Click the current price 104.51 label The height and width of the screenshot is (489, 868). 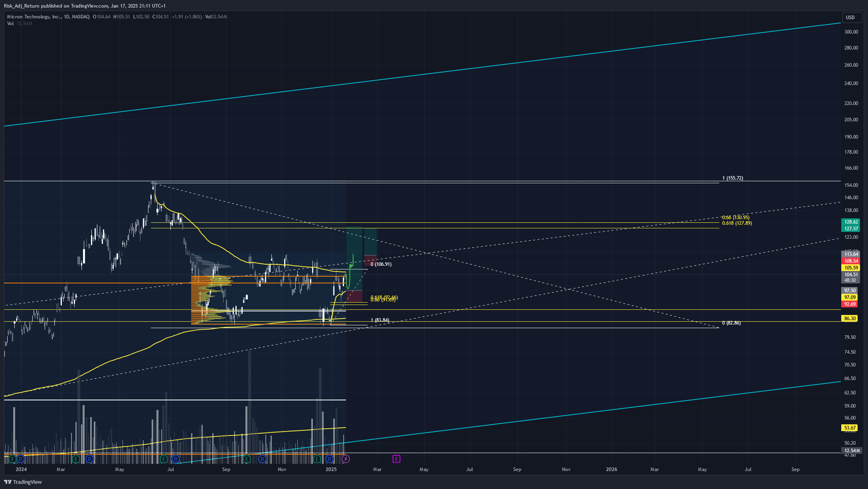[851, 275]
